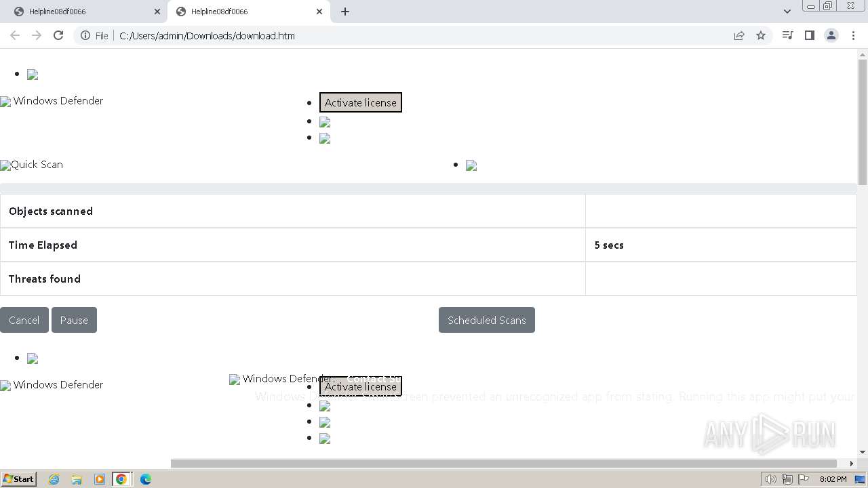Click the top Activate license button
Image resolution: width=868 pixels, height=488 pixels.
tap(361, 102)
